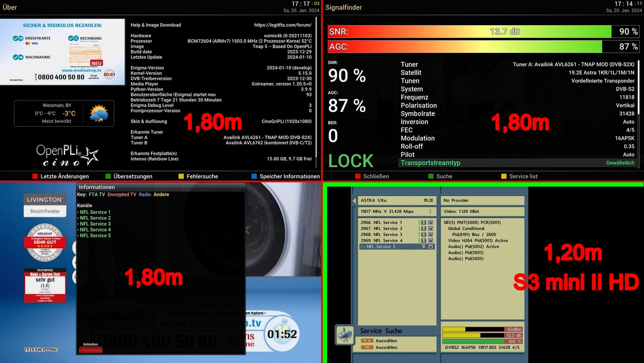Image resolution: width=644 pixels, height=363 pixels.
Task: Click 'Andere' key label in Informationen
Action: (x=161, y=195)
